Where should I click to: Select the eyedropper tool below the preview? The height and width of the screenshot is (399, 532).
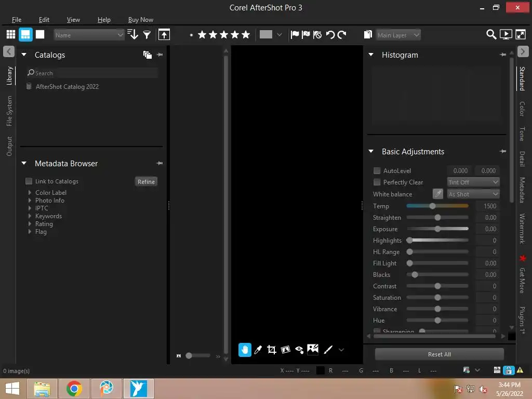[258, 350]
